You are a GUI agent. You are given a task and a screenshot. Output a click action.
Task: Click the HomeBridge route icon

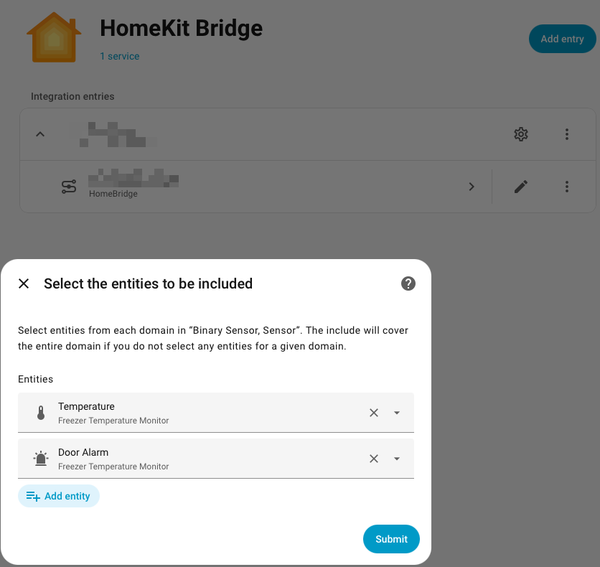68,187
